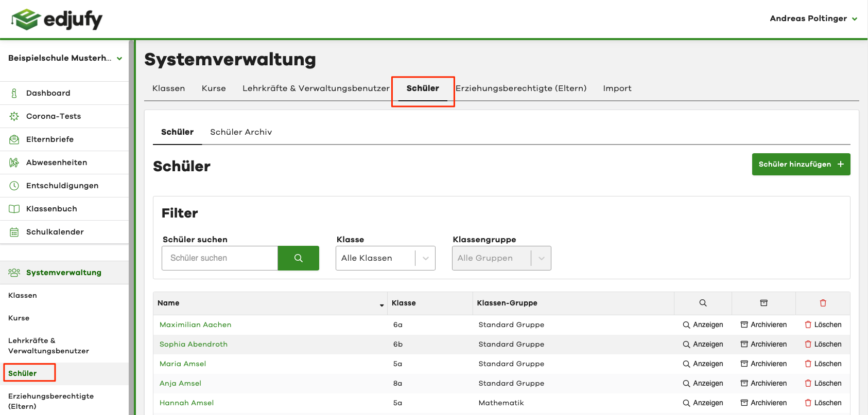
Task: Click the Abwesenheiten sidebar icon
Action: (14, 163)
